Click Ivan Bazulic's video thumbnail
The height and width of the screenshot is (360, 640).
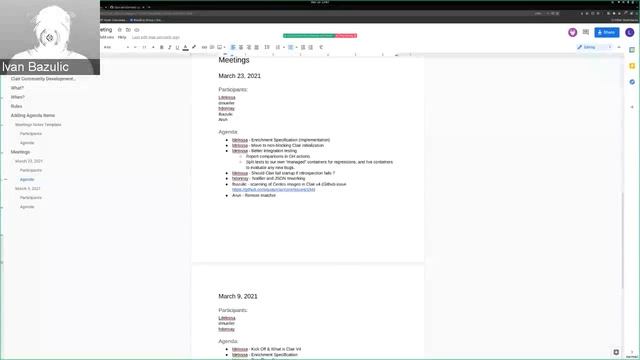click(50, 37)
